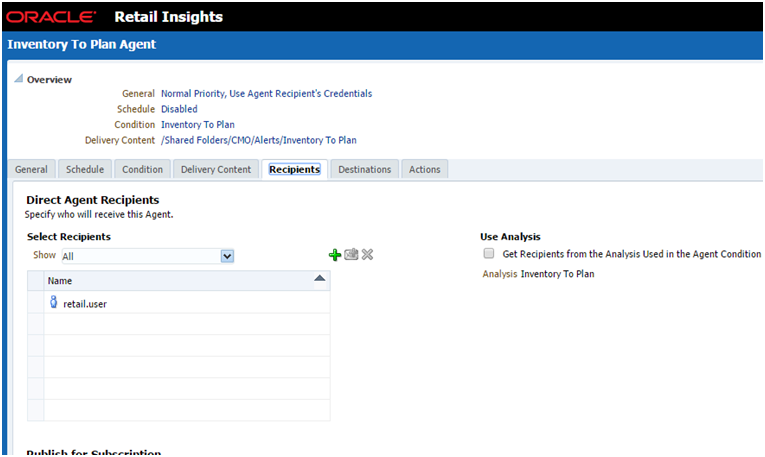The height and width of the screenshot is (457, 765).
Task: Go to the Destinations tab
Action: (364, 169)
